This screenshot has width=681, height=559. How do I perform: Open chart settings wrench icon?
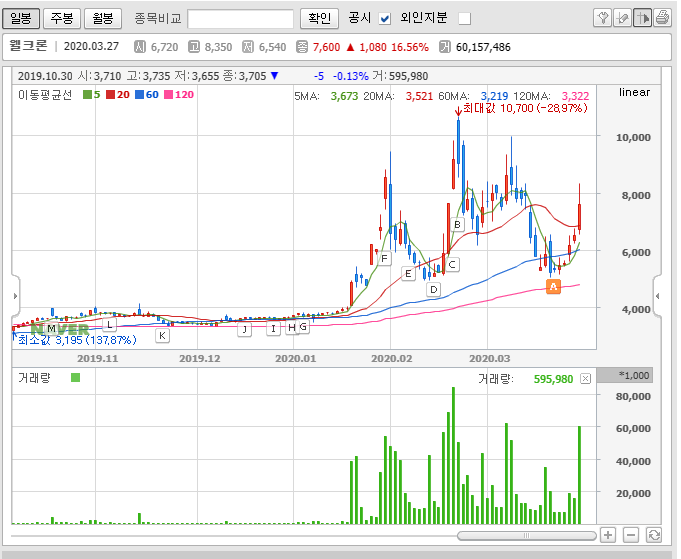[x=602, y=18]
